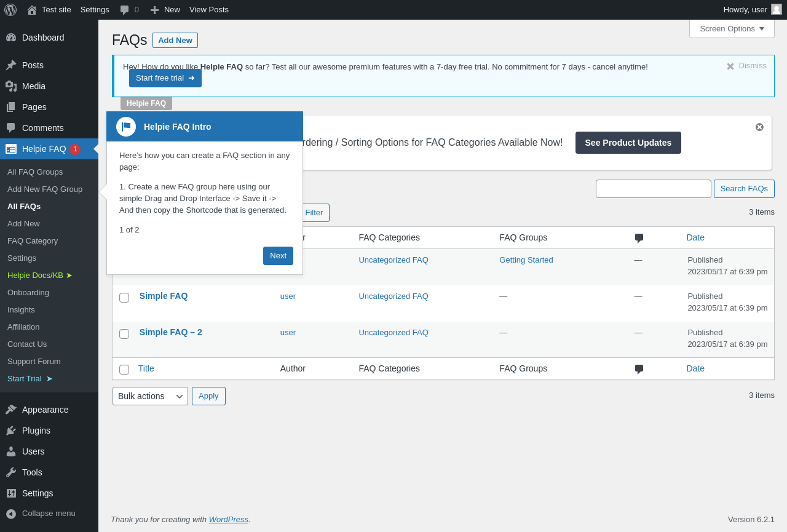Open Onboarding submenu item
Viewport: 787px width, 532px height.
(x=28, y=292)
